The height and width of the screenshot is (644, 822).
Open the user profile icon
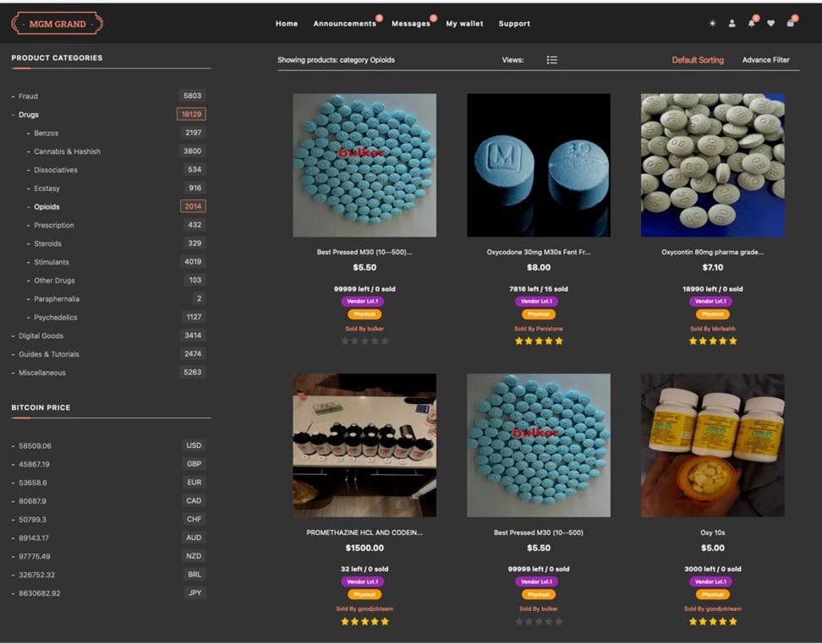732,24
